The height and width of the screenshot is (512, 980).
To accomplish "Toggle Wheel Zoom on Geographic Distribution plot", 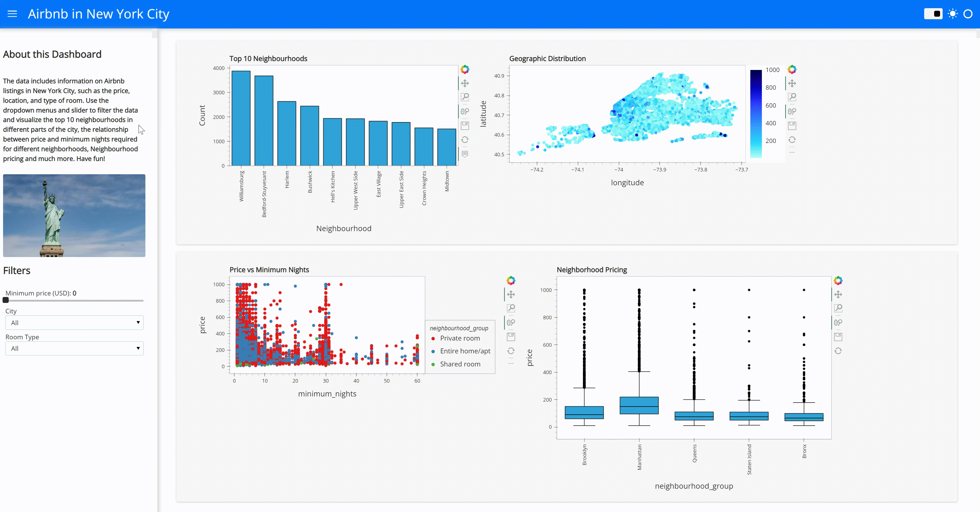I will [792, 111].
